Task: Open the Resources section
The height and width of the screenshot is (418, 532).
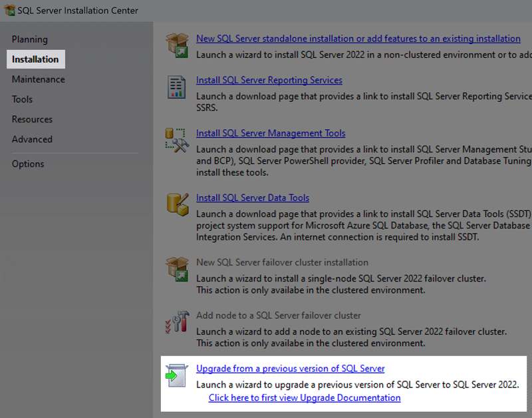Action: (32, 119)
